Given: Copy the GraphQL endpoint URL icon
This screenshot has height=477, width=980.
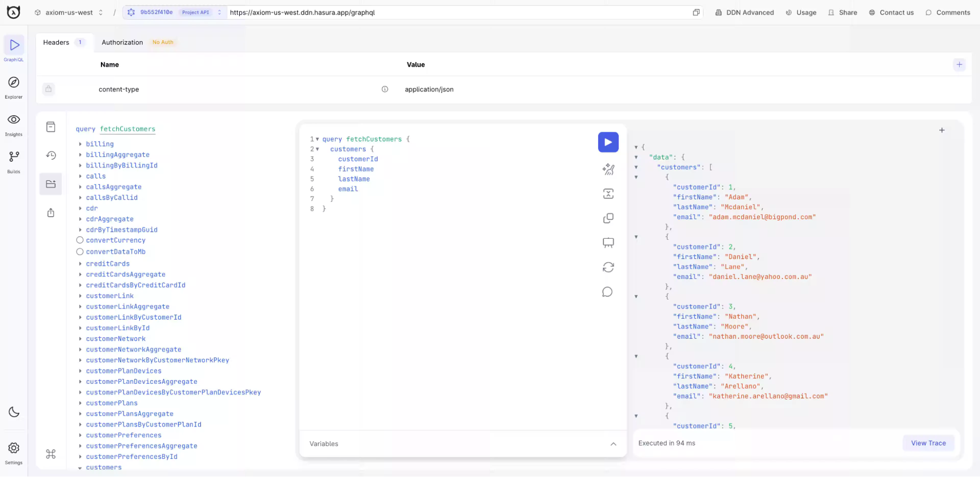Looking at the screenshot, I should click(x=696, y=12).
